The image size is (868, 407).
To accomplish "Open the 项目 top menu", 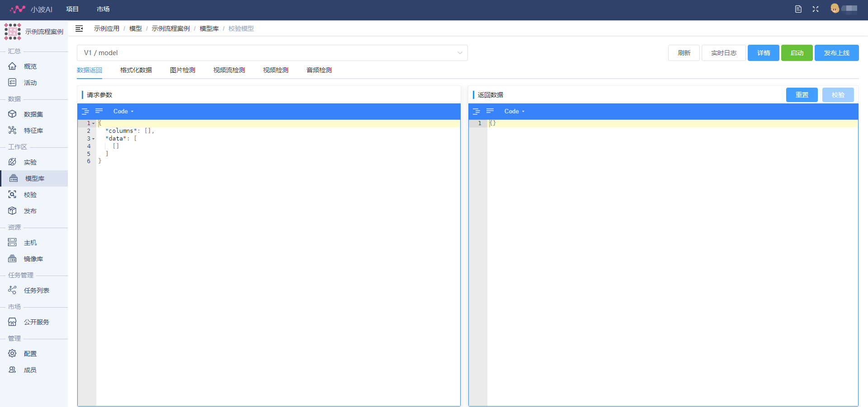I will tap(72, 9).
